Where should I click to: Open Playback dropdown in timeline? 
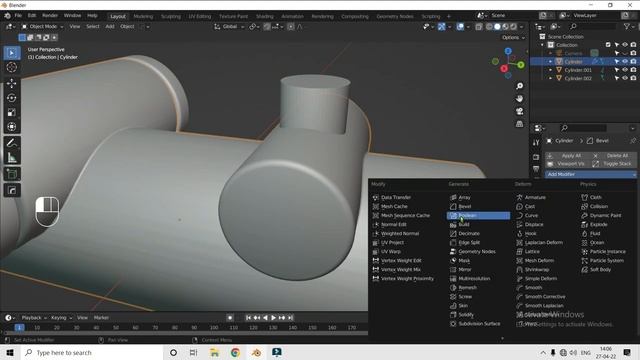tap(33, 318)
